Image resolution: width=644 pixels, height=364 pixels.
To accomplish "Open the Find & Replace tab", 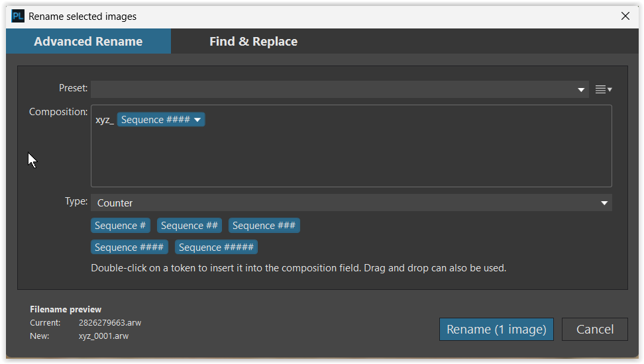I will tap(253, 42).
